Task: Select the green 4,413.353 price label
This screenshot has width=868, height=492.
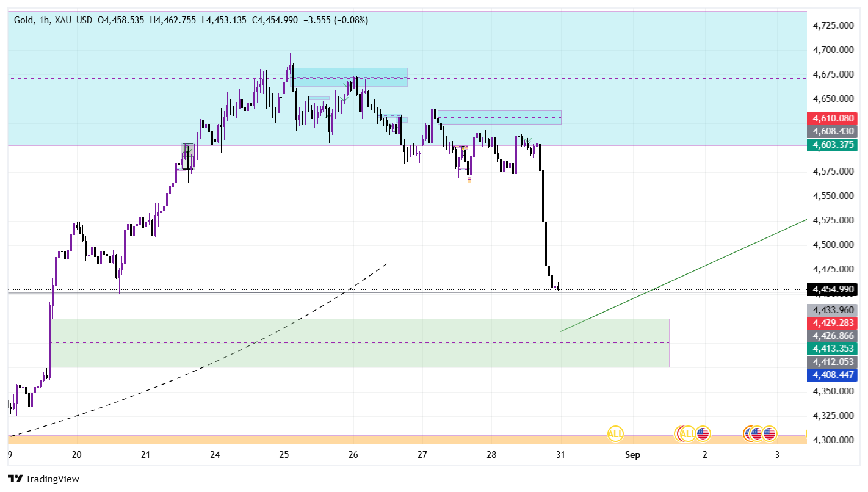Action: tap(833, 349)
